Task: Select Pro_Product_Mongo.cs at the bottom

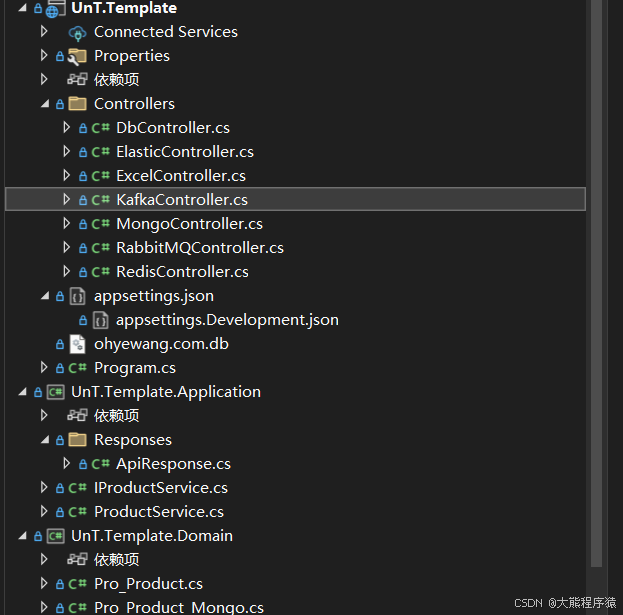Action: click(x=179, y=607)
